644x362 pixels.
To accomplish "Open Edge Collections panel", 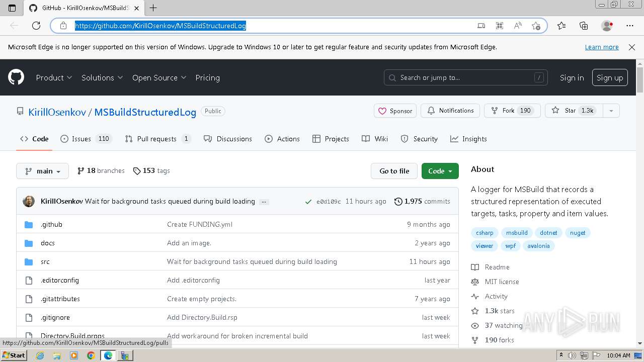I will point(584,26).
